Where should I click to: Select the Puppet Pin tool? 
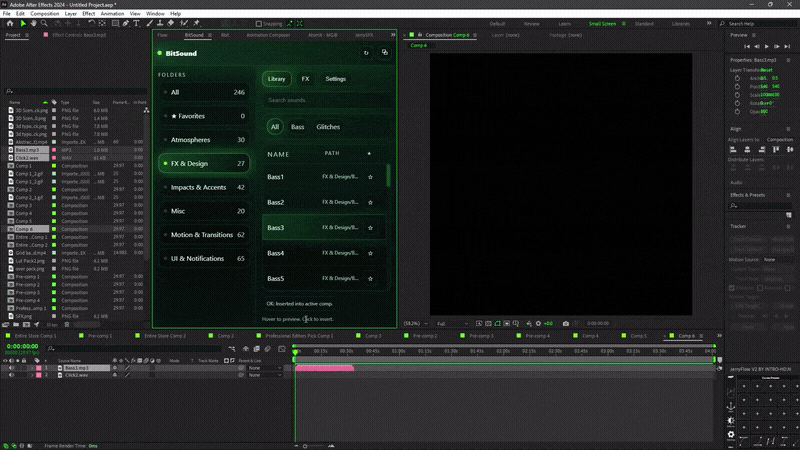click(196, 23)
